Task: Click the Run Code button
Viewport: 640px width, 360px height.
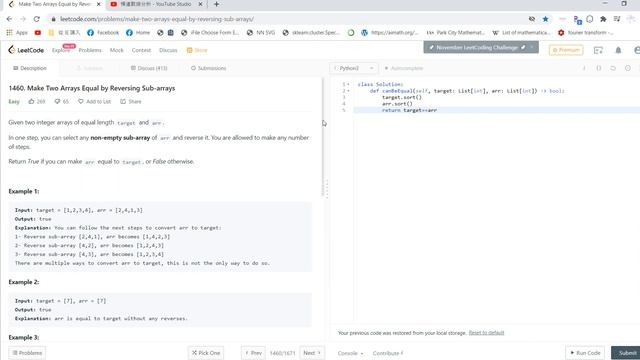Action: 585,353
